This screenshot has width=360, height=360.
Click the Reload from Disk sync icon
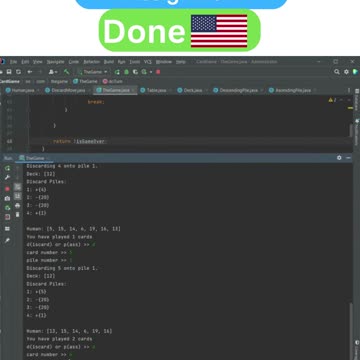click(x=18, y=72)
